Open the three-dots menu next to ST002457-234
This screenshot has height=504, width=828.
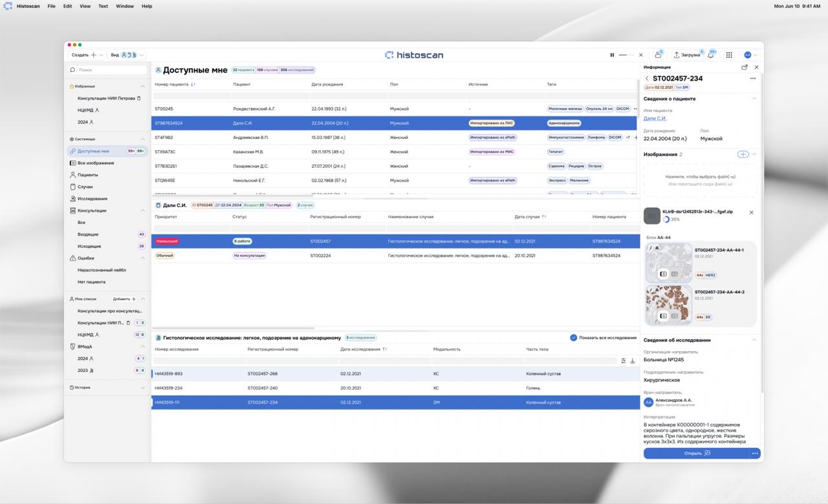pyautogui.click(x=752, y=79)
